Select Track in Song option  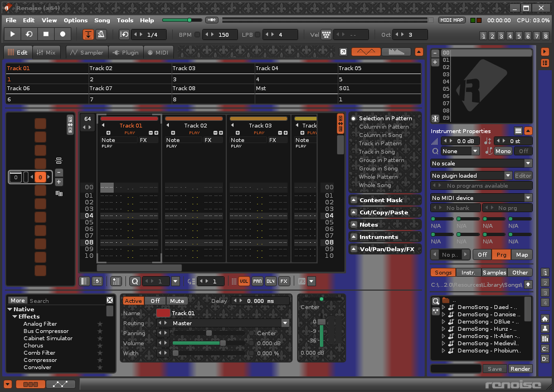(377, 151)
